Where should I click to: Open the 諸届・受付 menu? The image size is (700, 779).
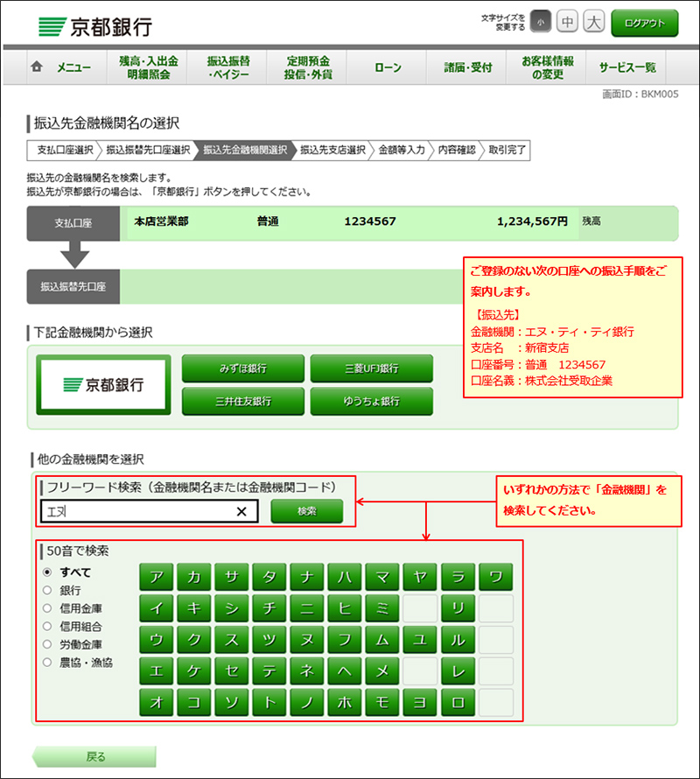click(467, 67)
